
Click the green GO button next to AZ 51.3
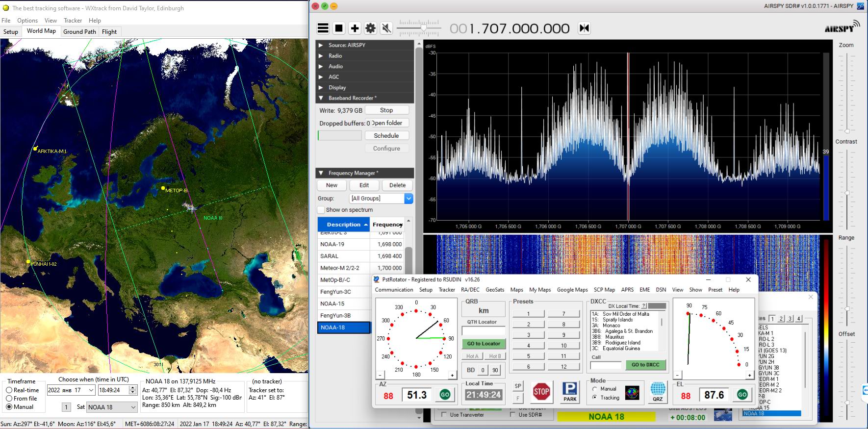click(x=445, y=395)
